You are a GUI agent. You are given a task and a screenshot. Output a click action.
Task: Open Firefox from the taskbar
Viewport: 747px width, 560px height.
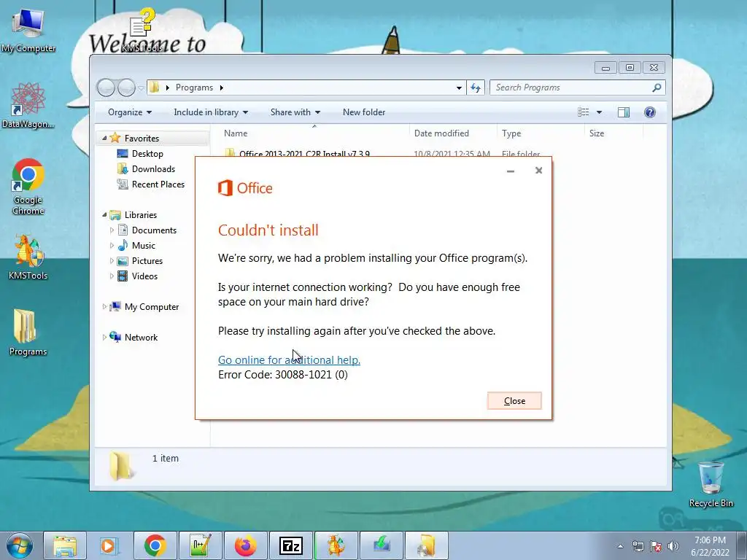tap(245, 545)
